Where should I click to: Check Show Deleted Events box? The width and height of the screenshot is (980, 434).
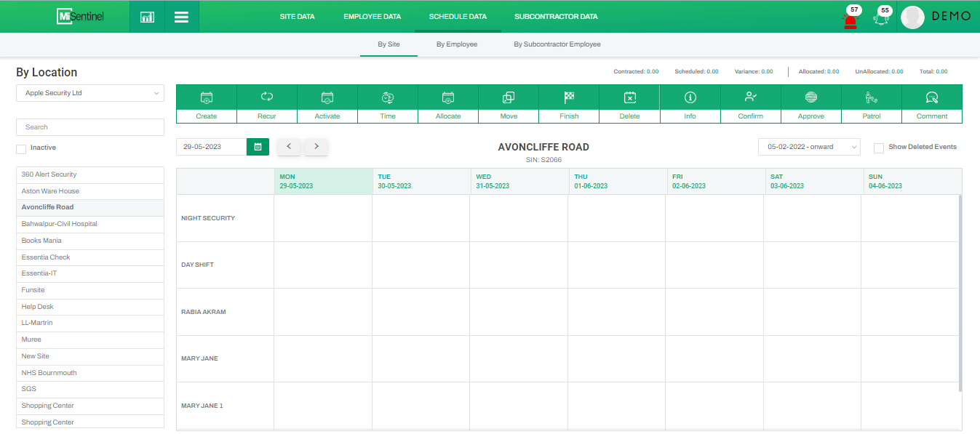879,148
